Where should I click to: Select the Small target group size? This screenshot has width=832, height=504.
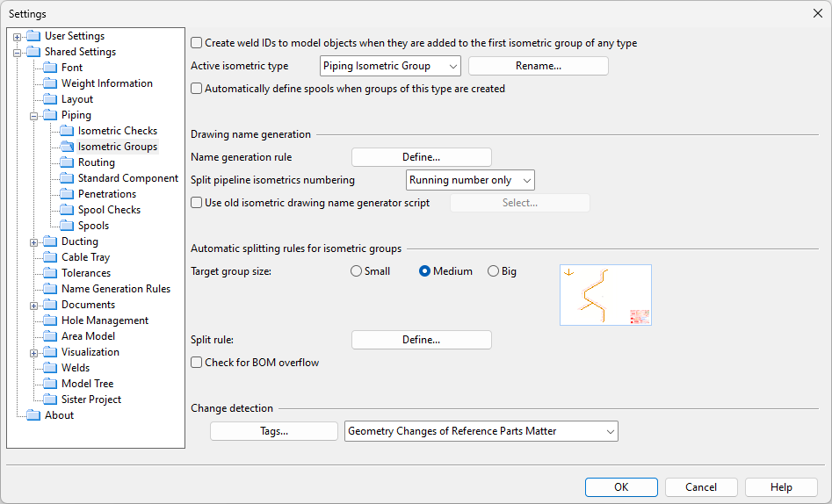coord(356,271)
